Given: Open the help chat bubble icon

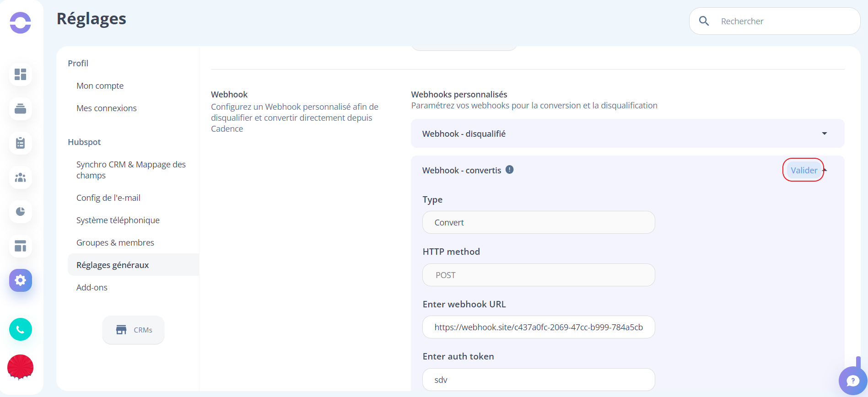Looking at the screenshot, I should [853, 381].
